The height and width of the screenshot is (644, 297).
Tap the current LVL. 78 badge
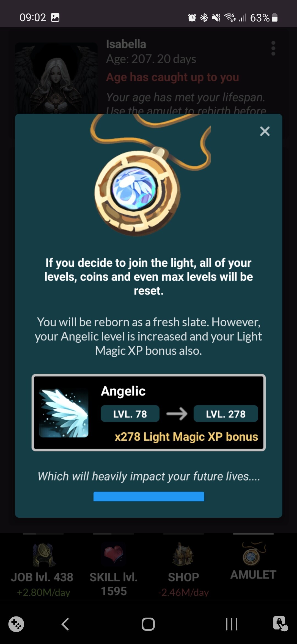[x=130, y=414]
